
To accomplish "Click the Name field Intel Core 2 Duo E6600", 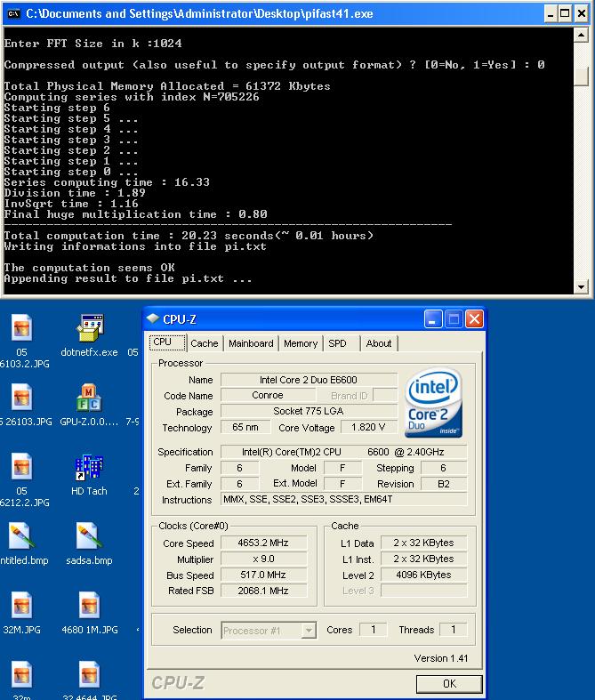I will coord(309,380).
